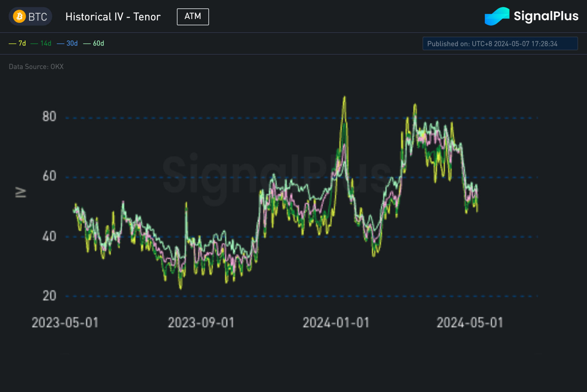This screenshot has height=392, width=587.
Task: Click the 2023-05-01 date label
Action: click(x=65, y=323)
